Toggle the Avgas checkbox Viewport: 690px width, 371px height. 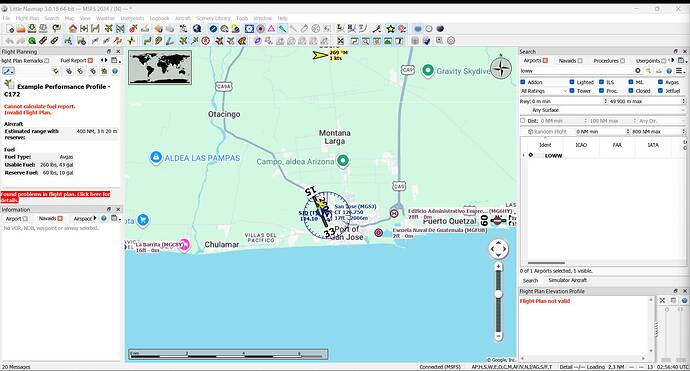coord(660,82)
